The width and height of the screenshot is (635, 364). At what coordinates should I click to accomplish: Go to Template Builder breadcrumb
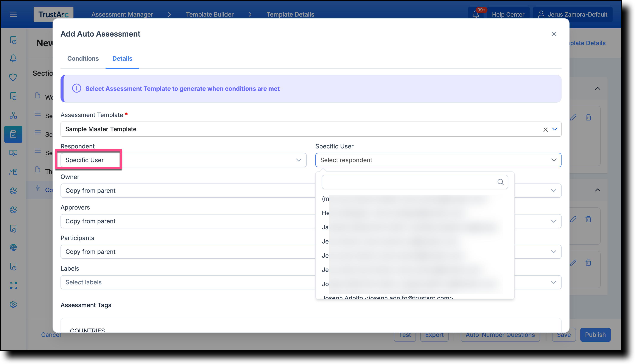click(210, 14)
